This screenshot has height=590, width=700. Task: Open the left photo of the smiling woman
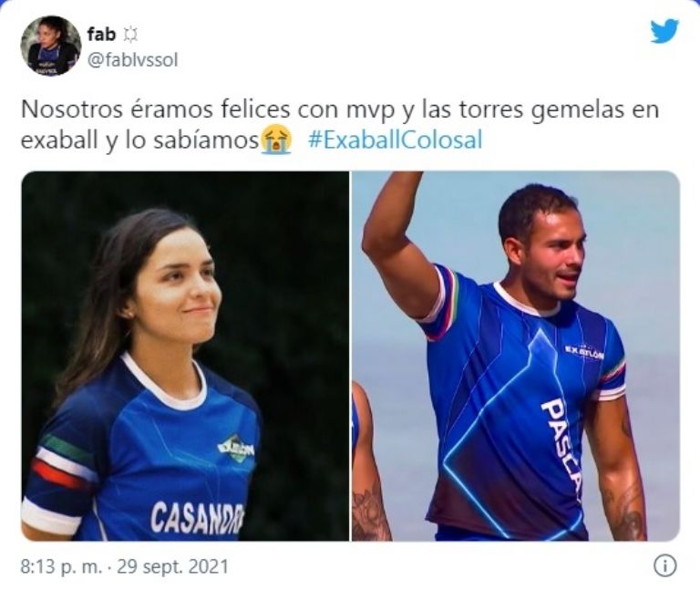tap(185, 356)
